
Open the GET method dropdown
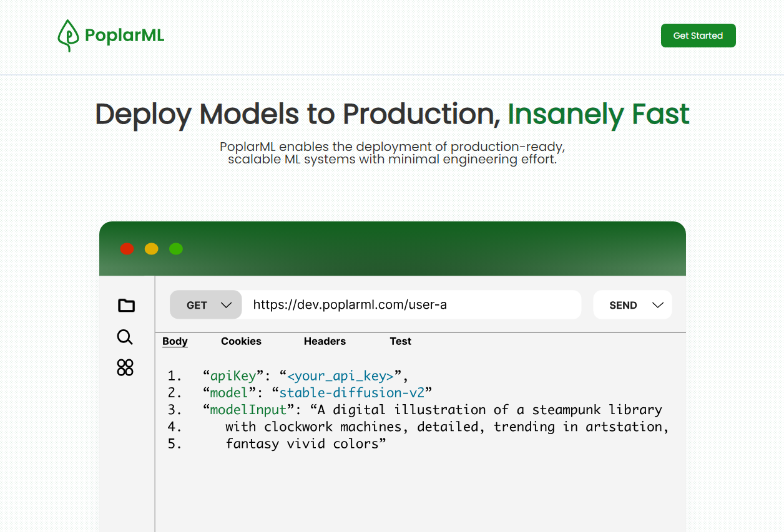coord(206,305)
